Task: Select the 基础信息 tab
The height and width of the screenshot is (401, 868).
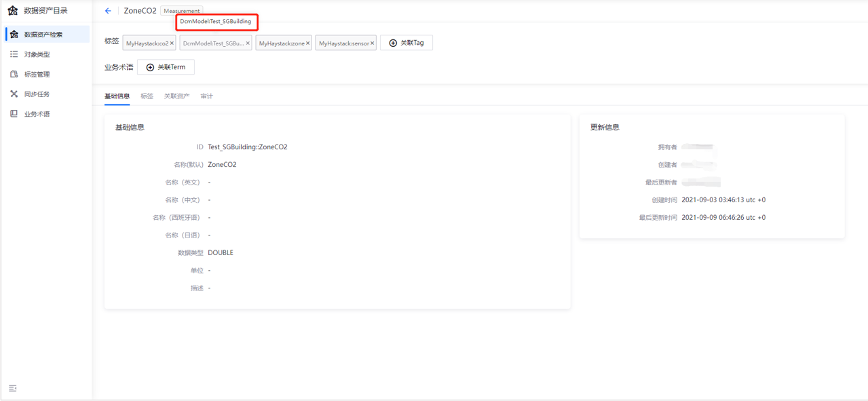Action: pos(117,96)
